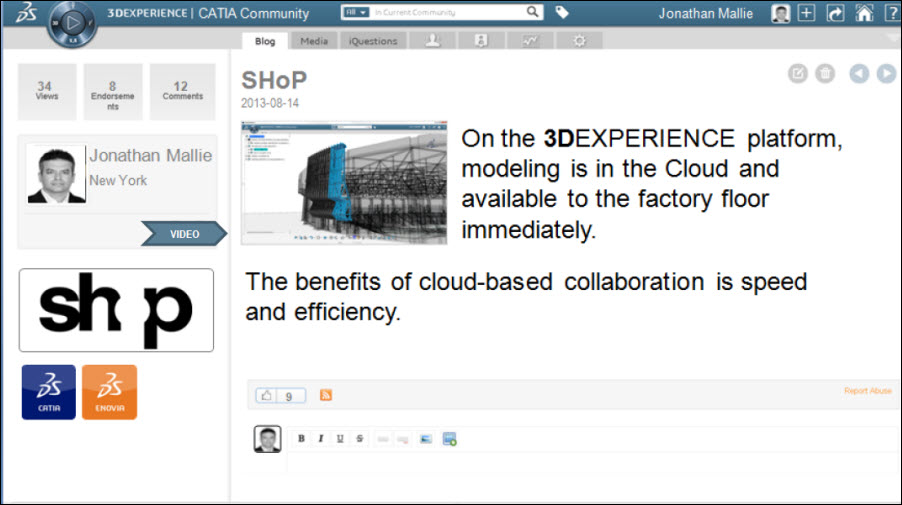902x505 pixels.
Task: Click the building model thumbnail image
Action: coord(344,183)
